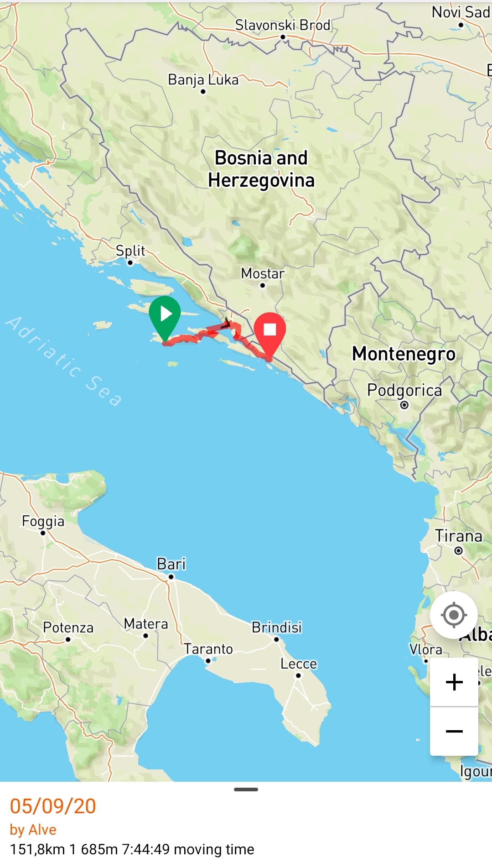Screen dimensions: 492x868
Task: Select the Brindisi city label
Action: point(277,627)
